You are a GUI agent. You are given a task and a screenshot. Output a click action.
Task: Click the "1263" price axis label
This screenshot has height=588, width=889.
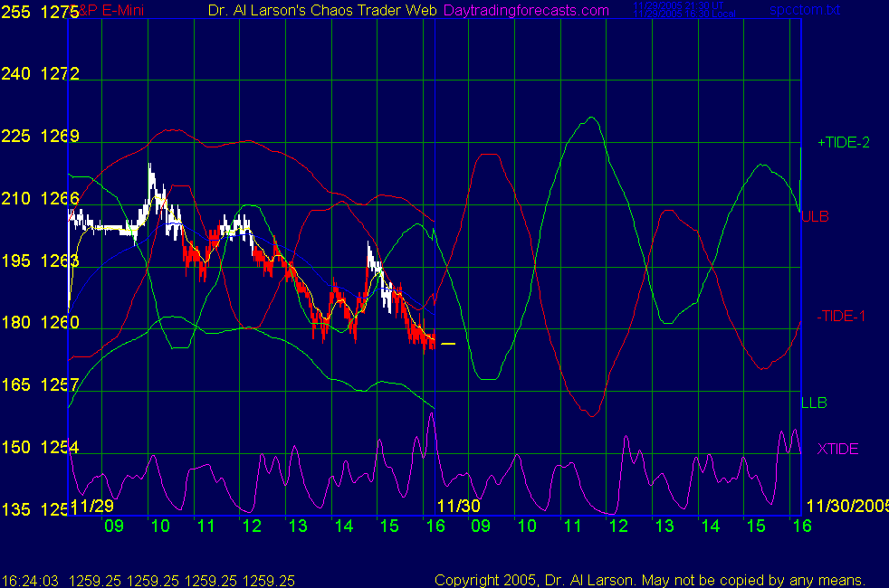(x=60, y=261)
